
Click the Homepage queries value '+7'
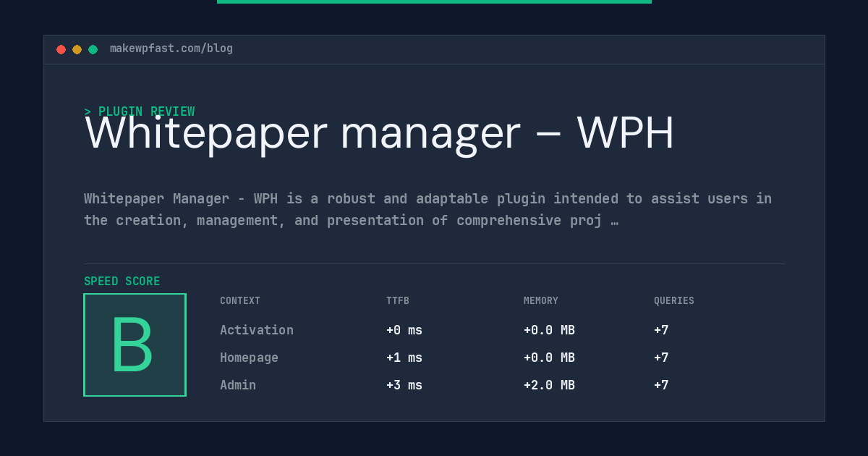click(661, 358)
